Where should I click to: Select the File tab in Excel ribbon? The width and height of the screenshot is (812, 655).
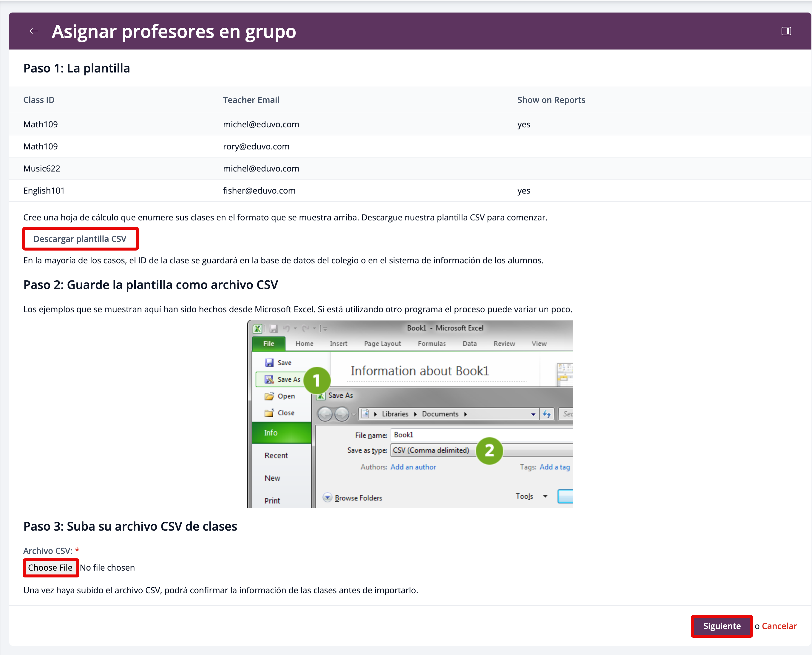[269, 344]
